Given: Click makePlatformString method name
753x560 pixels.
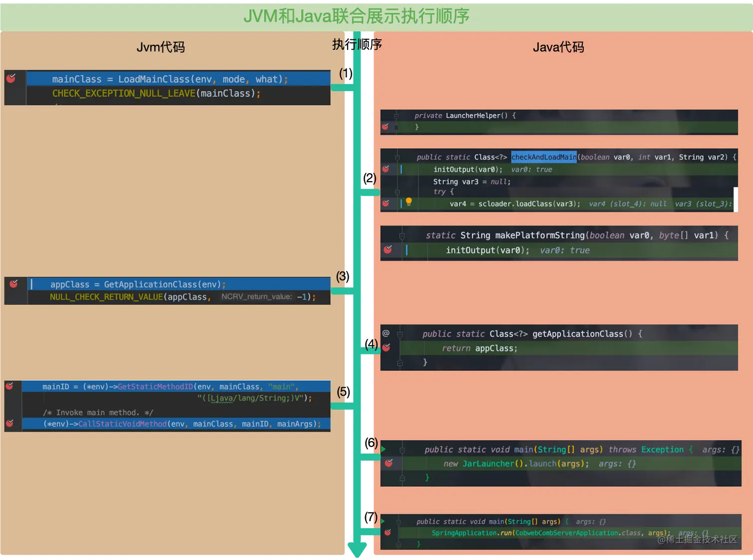Looking at the screenshot, I should tap(540, 235).
